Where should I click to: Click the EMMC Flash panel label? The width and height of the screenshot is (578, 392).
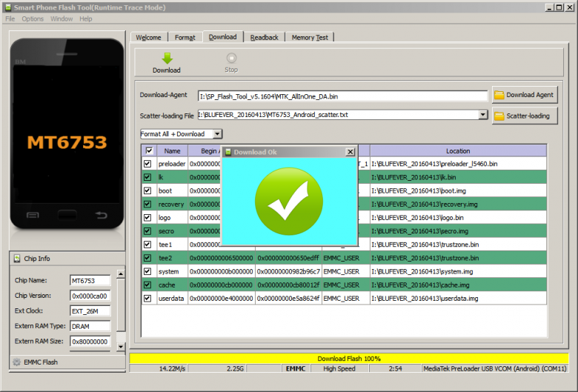click(x=41, y=362)
